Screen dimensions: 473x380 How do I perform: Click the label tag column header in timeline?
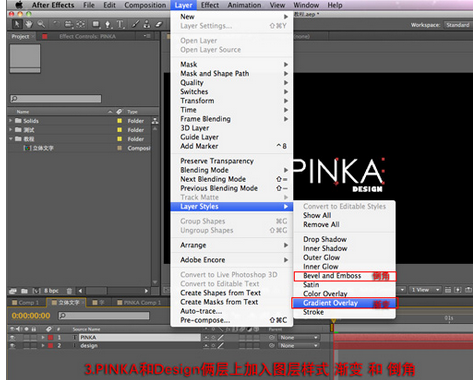click(x=49, y=329)
